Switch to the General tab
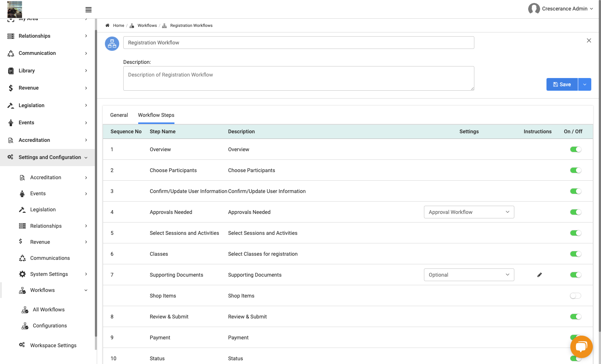Screen dimensions: 601x364 point(119,115)
